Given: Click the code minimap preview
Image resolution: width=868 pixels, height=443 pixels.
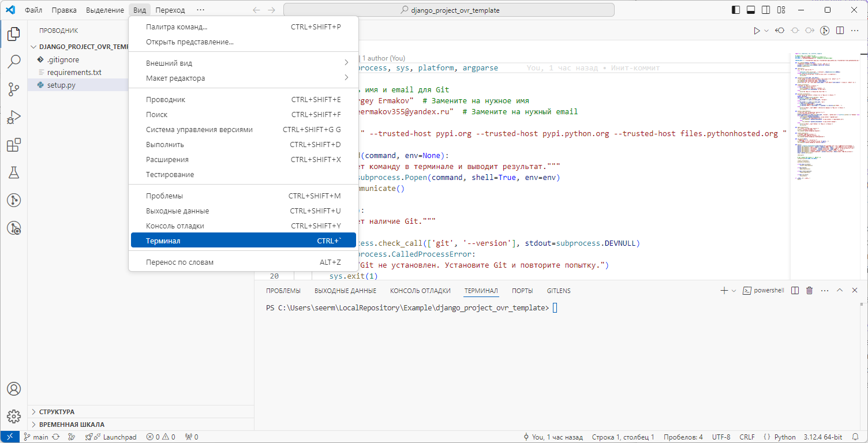Looking at the screenshot, I should (x=826, y=115).
